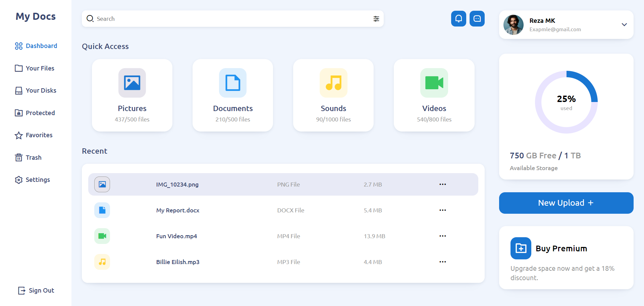This screenshot has width=644, height=306.
Task: Open more options for Fun Video.mp4
Action: pyautogui.click(x=443, y=236)
